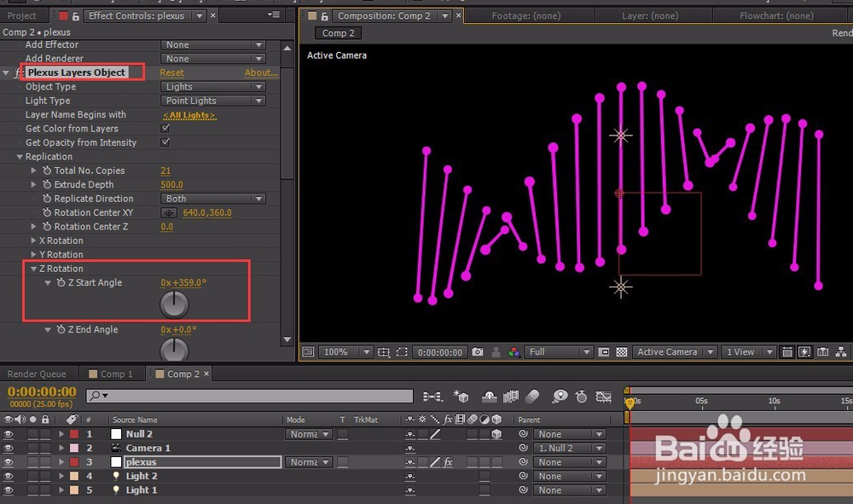This screenshot has width=853, height=504.
Task: Click the Comp 2 breadcrumb button in viewer
Action: pos(339,33)
